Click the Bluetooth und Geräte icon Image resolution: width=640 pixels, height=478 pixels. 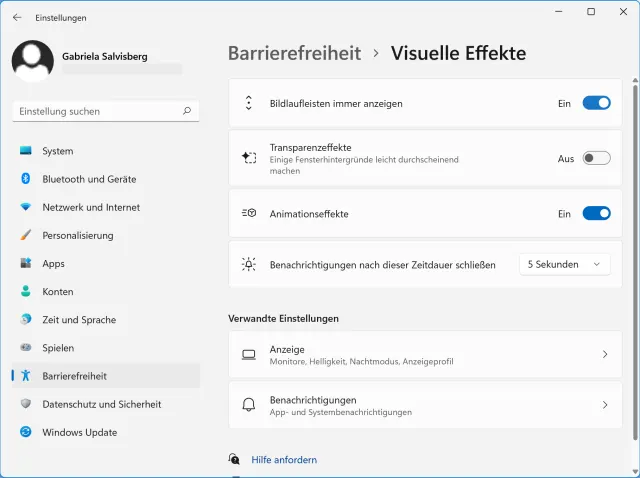click(x=26, y=179)
